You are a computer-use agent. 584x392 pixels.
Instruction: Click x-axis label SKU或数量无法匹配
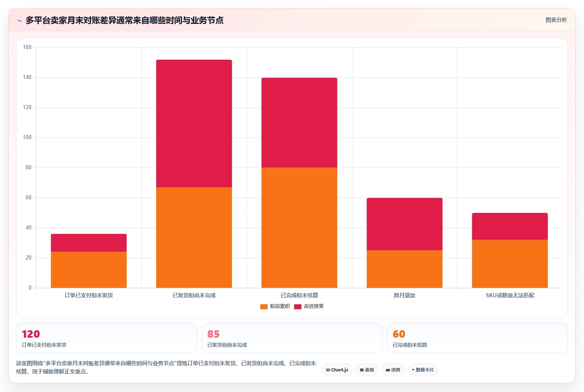[510, 295]
